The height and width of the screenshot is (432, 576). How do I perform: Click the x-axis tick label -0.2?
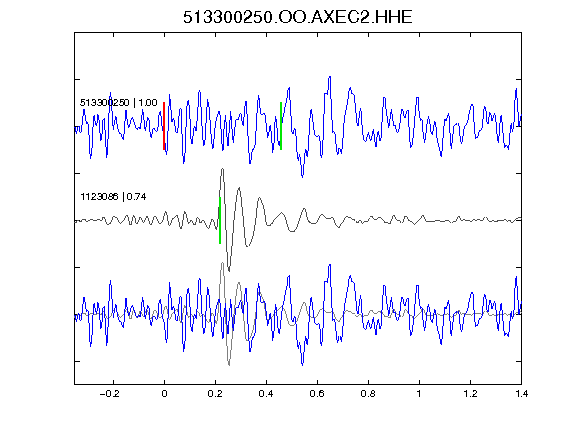point(110,394)
